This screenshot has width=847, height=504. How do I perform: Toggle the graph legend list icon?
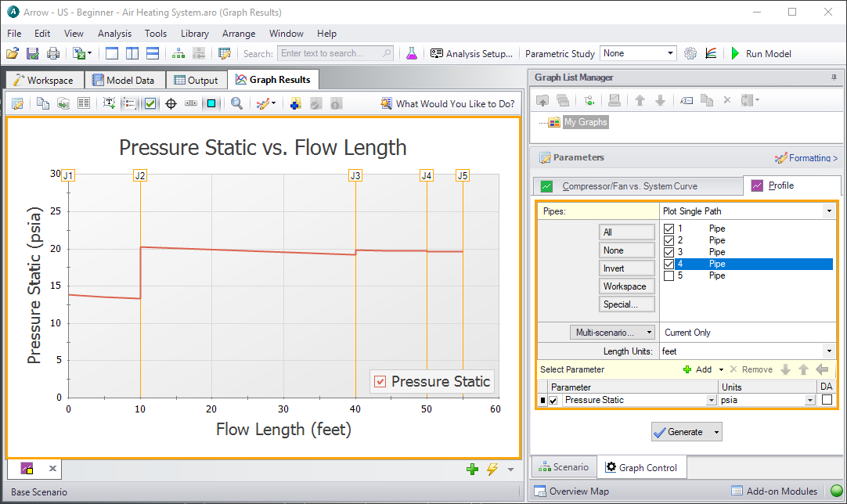coord(130,103)
